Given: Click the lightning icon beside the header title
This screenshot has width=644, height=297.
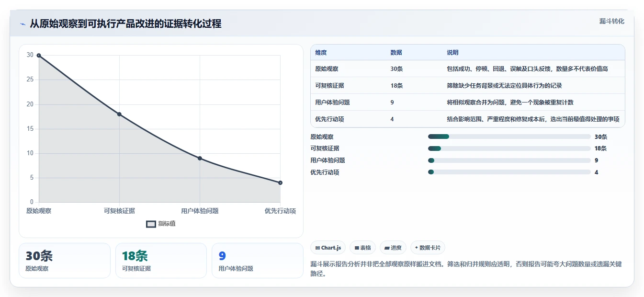Looking at the screenshot, I should pyautogui.click(x=23, y=24).
